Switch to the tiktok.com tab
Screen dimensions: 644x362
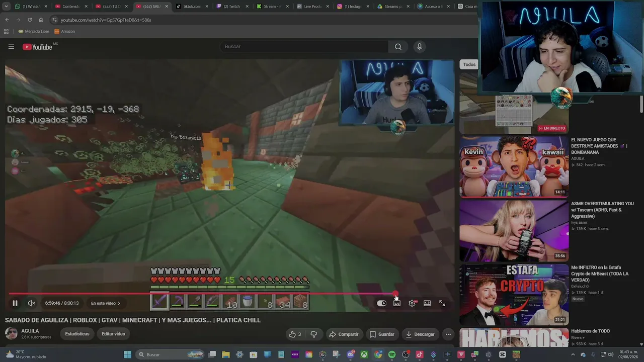(x=192, y=7)
